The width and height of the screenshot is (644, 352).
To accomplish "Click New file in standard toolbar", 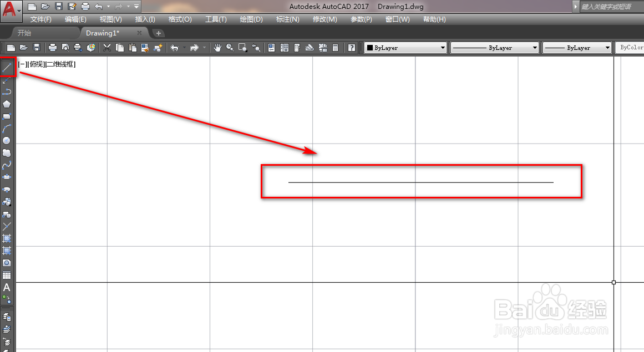I will point(11,48).
